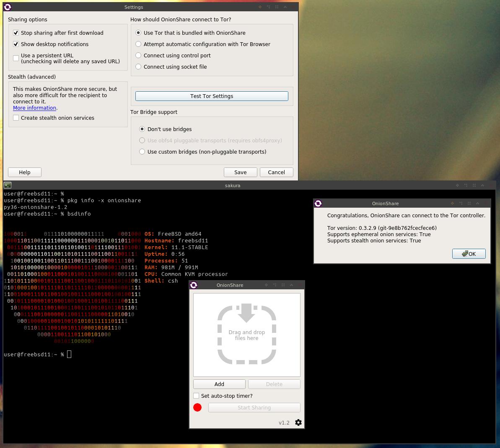
Task: Click OK in the Tor controller dialog
Action: 469,254
